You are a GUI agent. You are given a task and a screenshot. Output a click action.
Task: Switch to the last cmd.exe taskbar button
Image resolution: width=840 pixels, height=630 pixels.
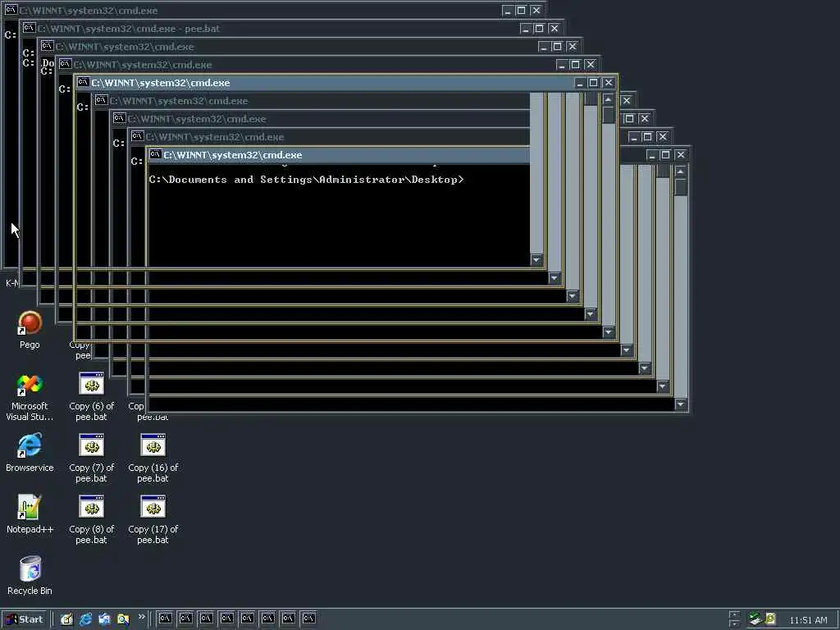pos(308,619)
